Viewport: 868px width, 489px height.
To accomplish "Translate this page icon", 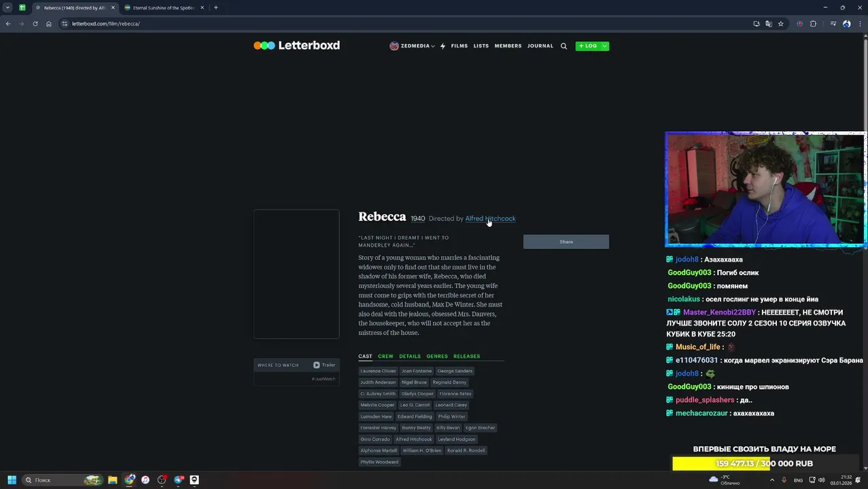I will coord(769,24).
